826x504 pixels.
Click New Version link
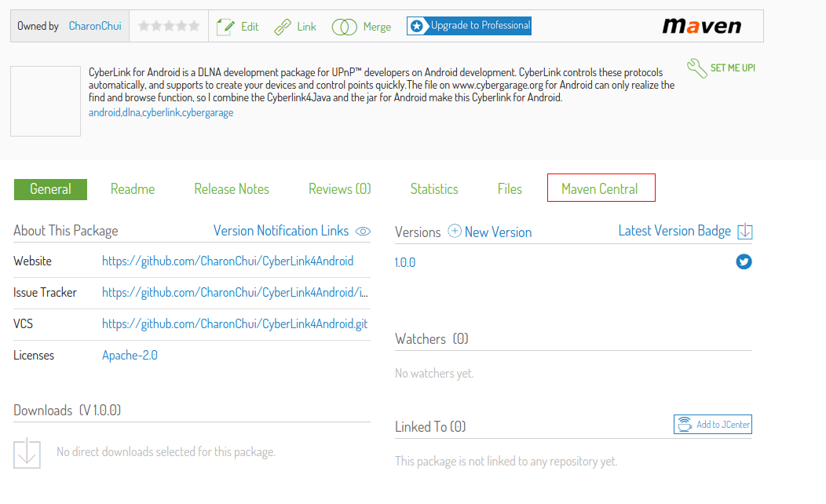[x=498, y=232]
